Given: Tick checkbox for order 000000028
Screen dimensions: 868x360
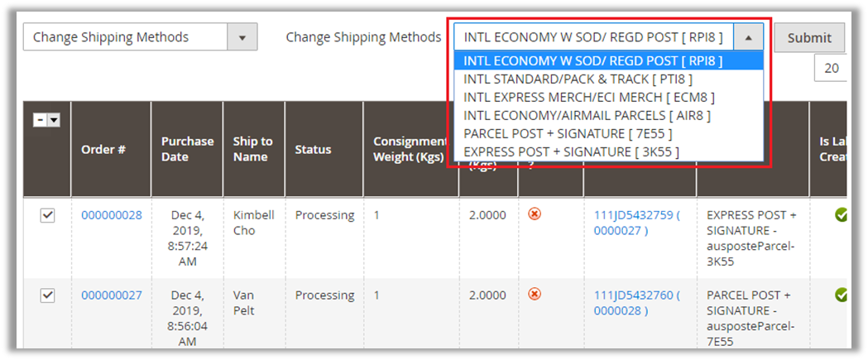Looking at the screenshot, I should coord(48,215).
